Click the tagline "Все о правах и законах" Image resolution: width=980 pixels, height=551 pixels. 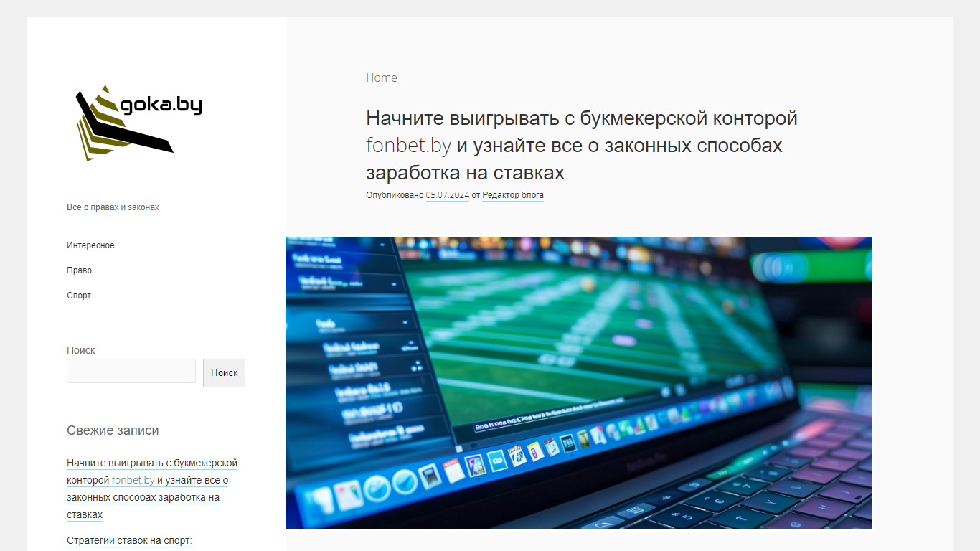pos(113,207)
